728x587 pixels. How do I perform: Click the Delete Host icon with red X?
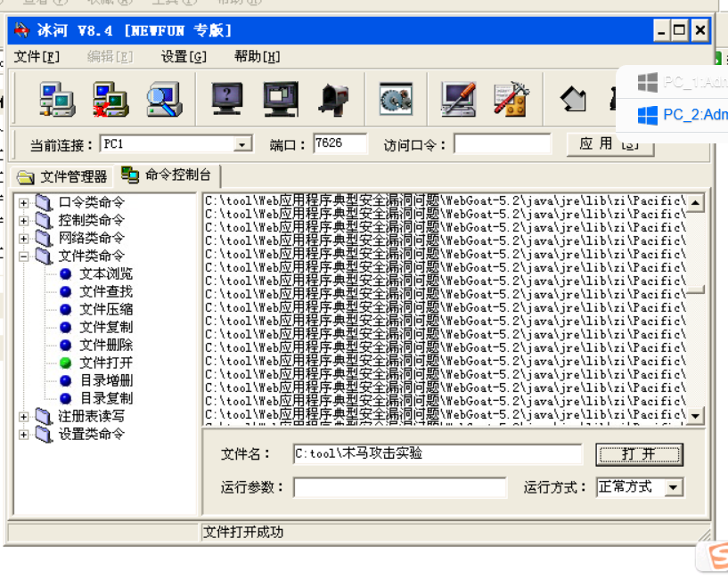110,99
